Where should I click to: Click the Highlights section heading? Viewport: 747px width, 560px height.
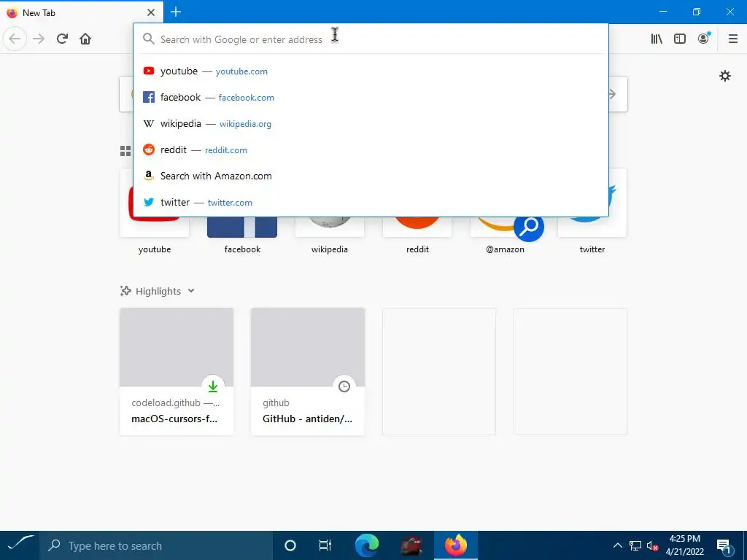tap(158, 291)
